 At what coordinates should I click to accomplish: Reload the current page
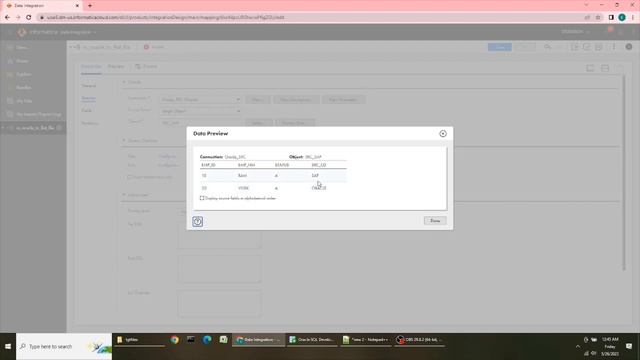click(29, 18)
